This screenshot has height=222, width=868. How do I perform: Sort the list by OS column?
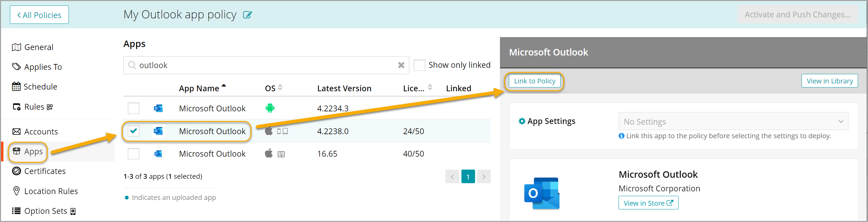(280, 88)
